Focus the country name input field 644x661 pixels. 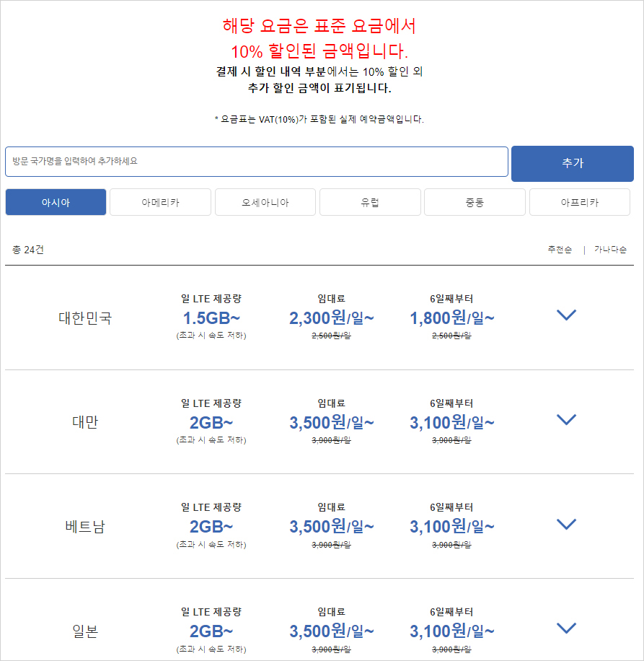tap(257, 162)
